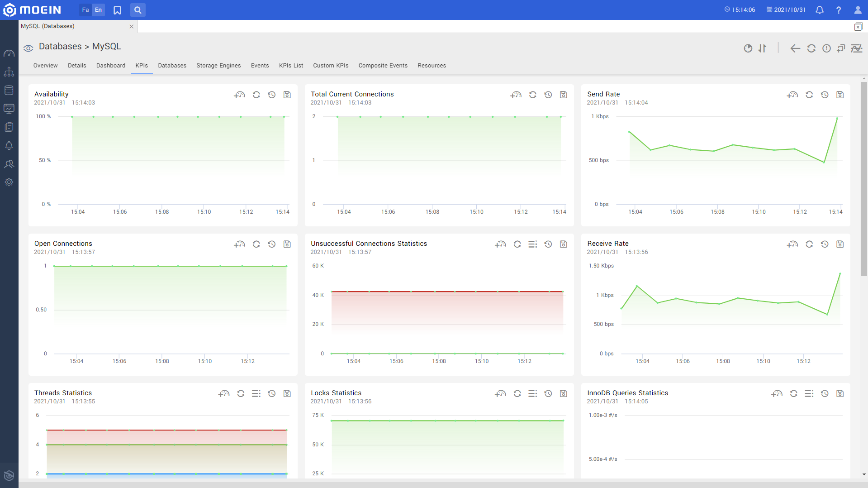Click shield icon at bottom of sidebar
Viewport: 868px width, 488px height.
[x=9, y=475]
